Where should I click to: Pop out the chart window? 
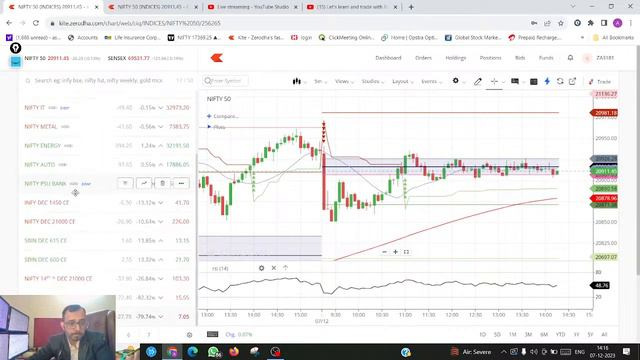tap(573, 81)
